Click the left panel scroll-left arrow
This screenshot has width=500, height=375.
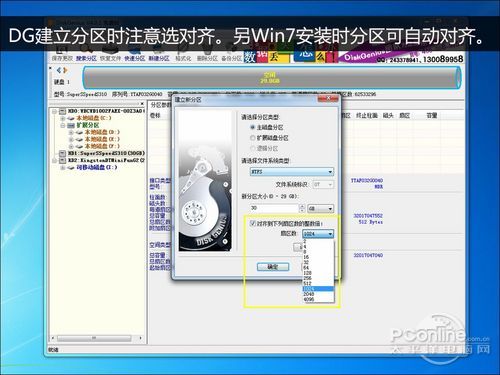pos(53,338)
